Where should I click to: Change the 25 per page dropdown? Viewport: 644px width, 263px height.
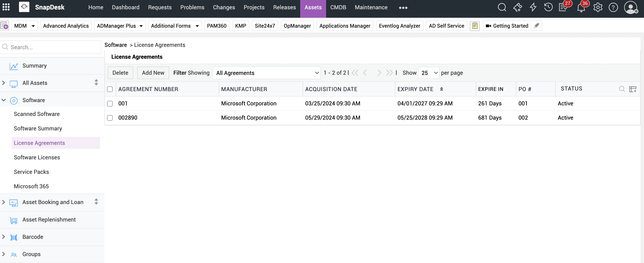428,73
